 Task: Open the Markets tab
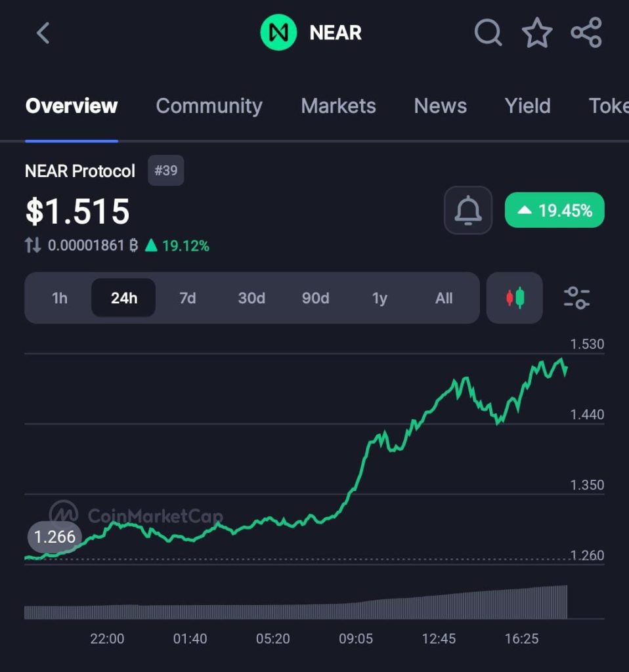(338, 106)
